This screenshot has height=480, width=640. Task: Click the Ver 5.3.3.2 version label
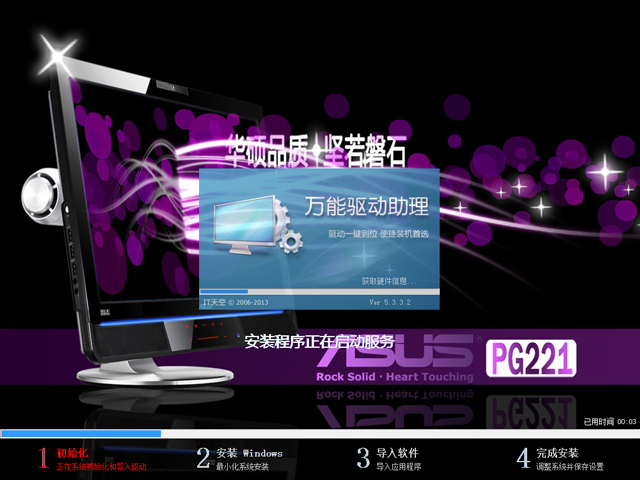[x=390, y=302]
